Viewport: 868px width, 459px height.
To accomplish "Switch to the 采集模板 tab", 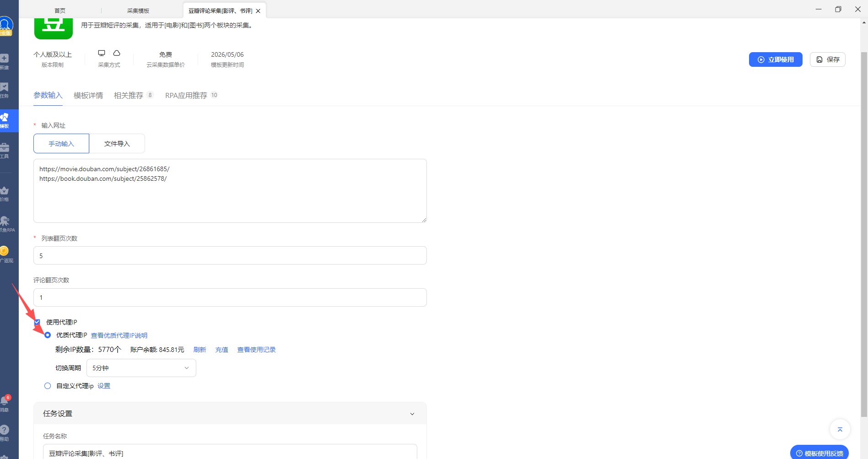I will [x=138, y=11].
